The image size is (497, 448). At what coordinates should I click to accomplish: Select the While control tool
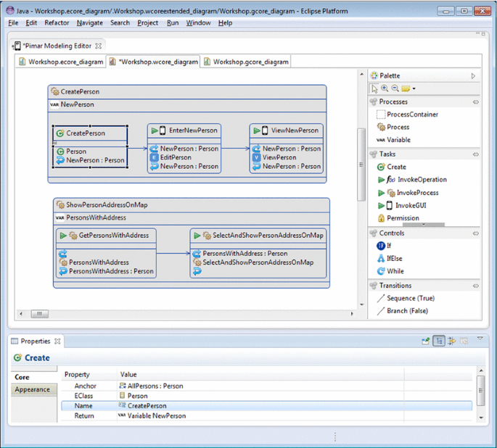coord(390,271)
